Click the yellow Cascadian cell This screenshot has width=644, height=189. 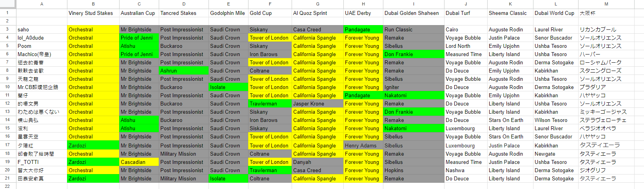point(139,162)
